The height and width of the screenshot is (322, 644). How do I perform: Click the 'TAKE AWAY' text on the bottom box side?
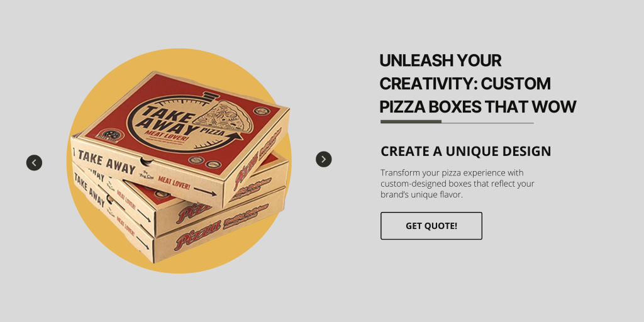89,190
